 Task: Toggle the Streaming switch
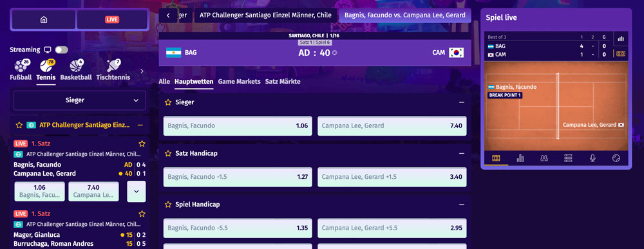[62, 50]
